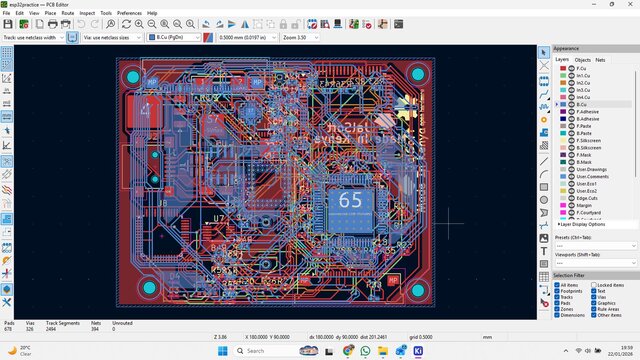
Task: Open the Viewports dropdown
Action: [596, 263]
